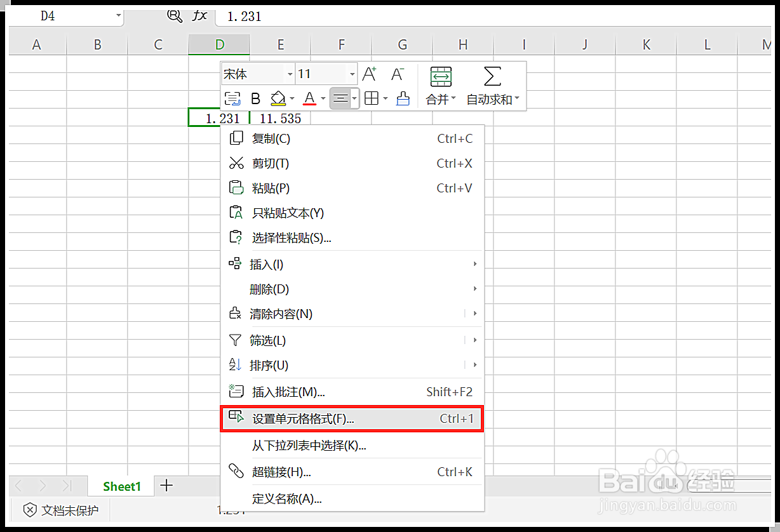Image resolution: width=780 pixels, height=532 pixels.
Task: Click the formula bar showing 1.231
Action: (492, 17)
